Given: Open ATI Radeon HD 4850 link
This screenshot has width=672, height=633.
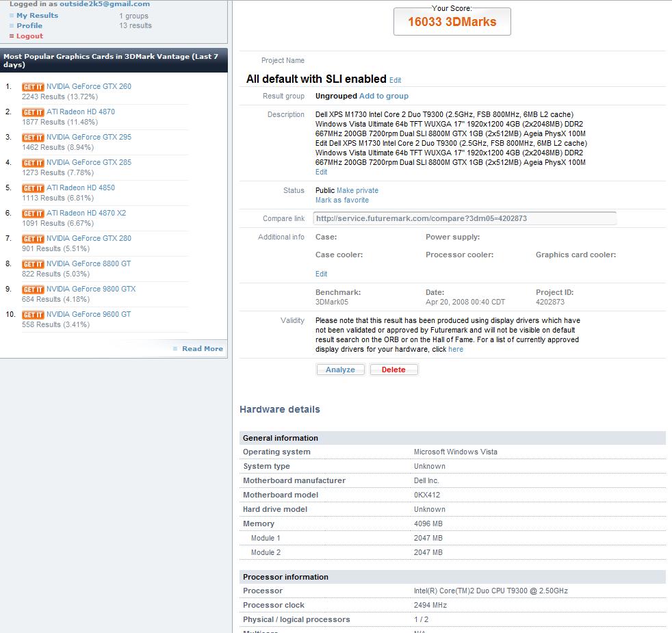Looking at the screenshot, I should click(81, 188).
